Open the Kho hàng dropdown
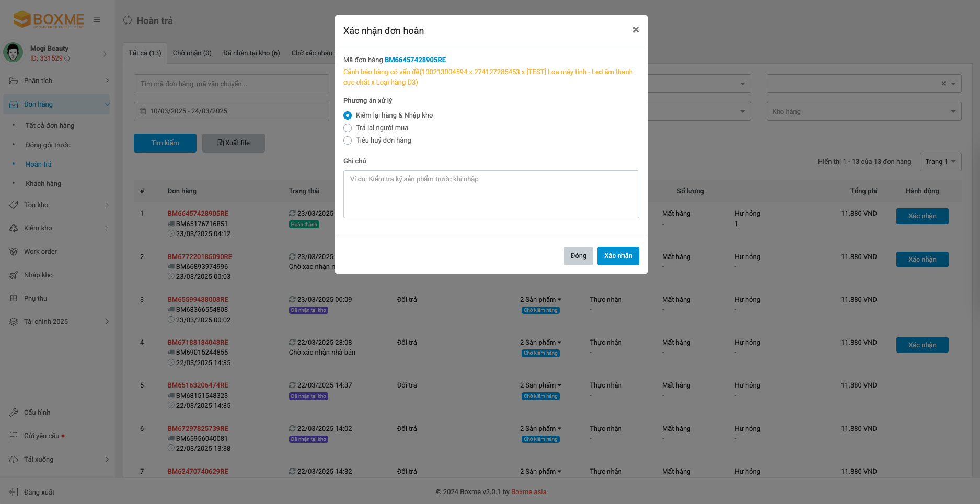This screenshot has width=980, height=504. pyautogui.click(x=863, y=111)
